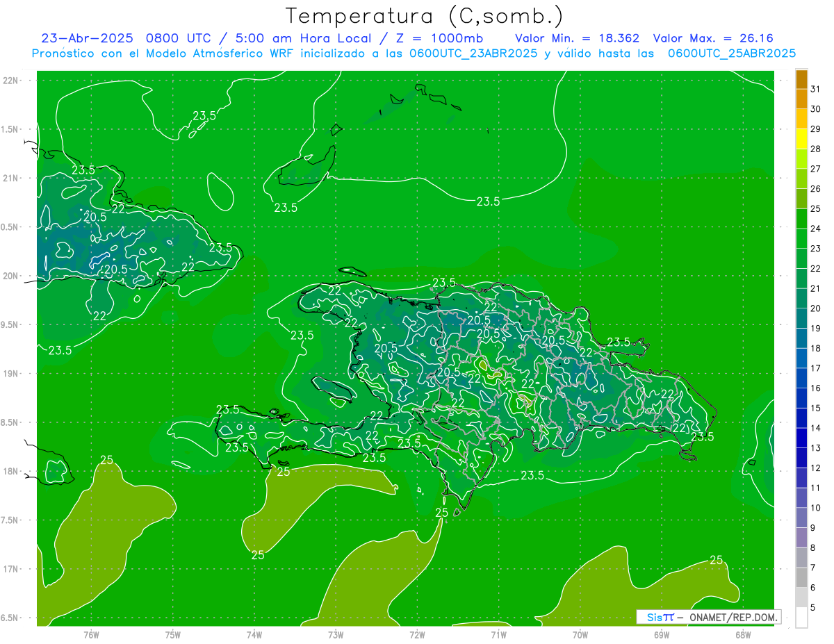
Task: Click the "70W" longitude axis label
Action: tap(580, 635)
